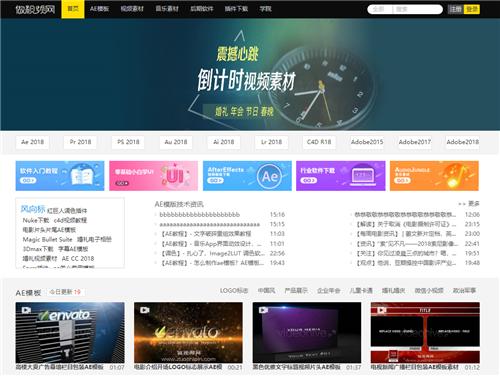Switch to the 后期软件 navigation tab
Viewport: 500px width, 376px height.
[202, 9]
